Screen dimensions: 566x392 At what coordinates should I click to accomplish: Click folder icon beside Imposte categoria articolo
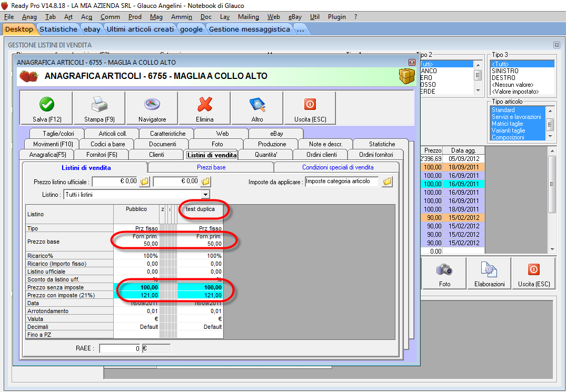click(x=388, y=182)
